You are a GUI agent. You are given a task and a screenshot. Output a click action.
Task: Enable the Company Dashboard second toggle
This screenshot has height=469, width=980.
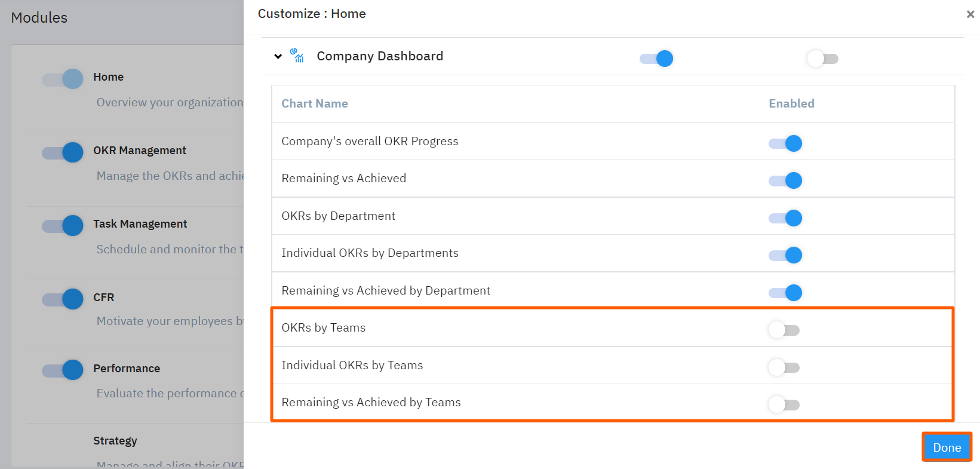[x=822, y=59]
